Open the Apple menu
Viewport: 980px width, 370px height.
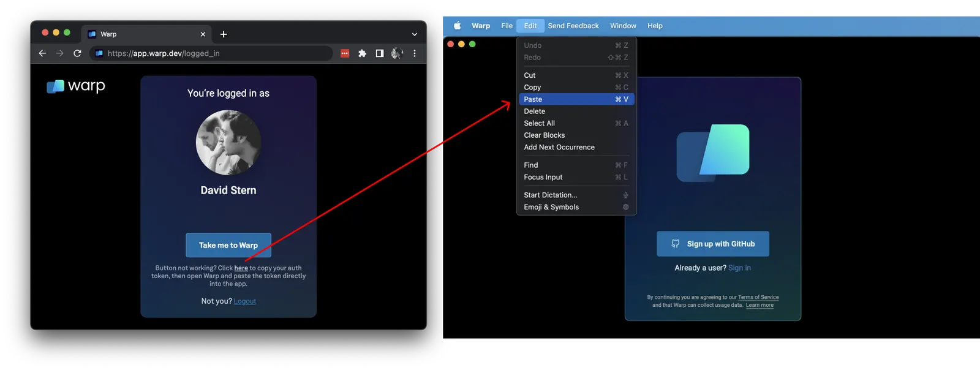tap(457, 26)
